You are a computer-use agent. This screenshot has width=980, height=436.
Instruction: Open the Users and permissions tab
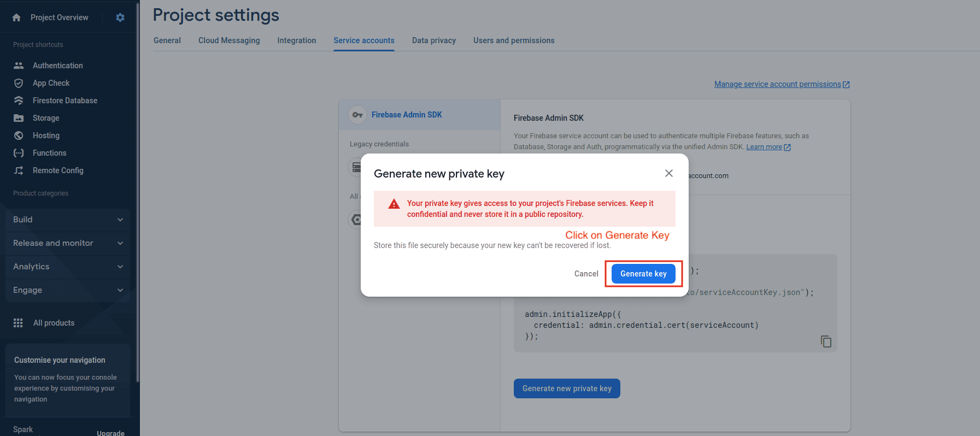click(514, 40)
